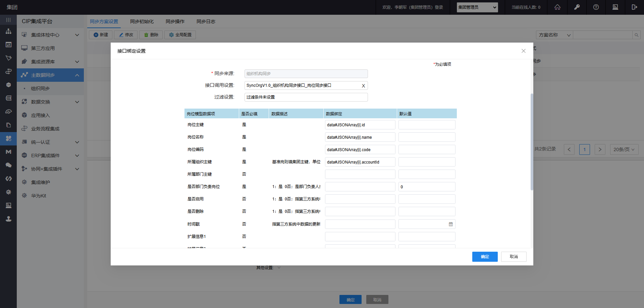
Task: Click the blue 确定 button in dialog
Action: pyautogui.click(x=485, y=257)
